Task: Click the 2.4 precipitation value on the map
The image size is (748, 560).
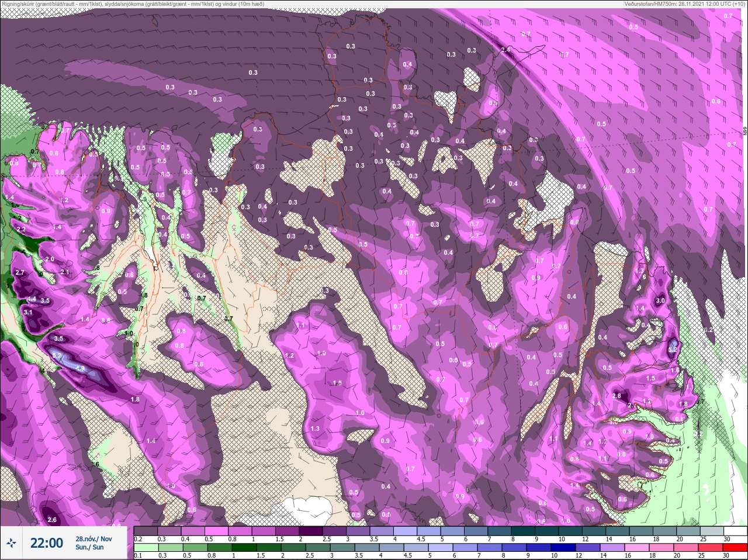Action: (505, 50)
